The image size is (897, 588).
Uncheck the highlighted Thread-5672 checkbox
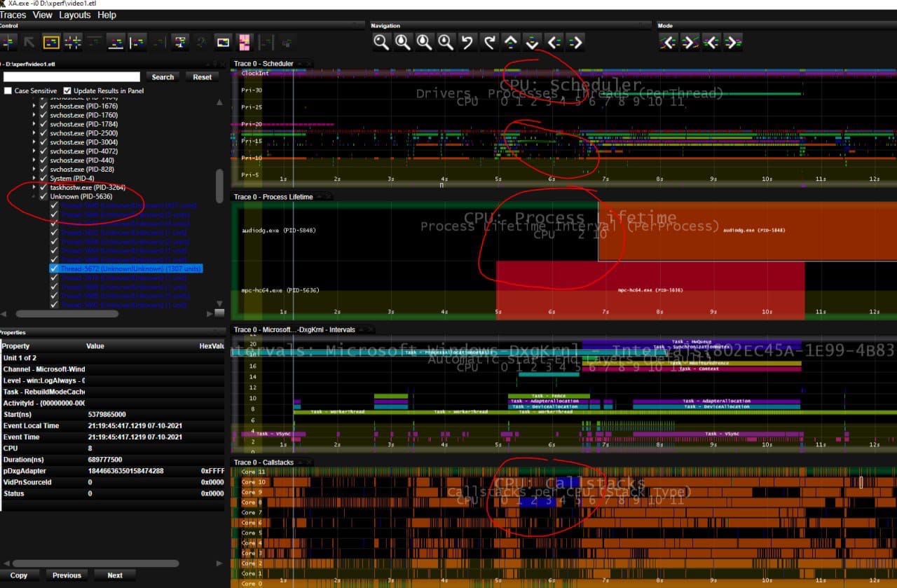click(x=54, y=268)
